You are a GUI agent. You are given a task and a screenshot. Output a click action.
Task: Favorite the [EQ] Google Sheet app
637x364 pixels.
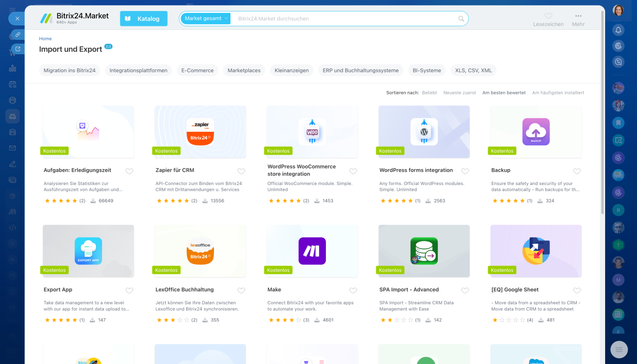pyautogui.click(x=577, y=290)
